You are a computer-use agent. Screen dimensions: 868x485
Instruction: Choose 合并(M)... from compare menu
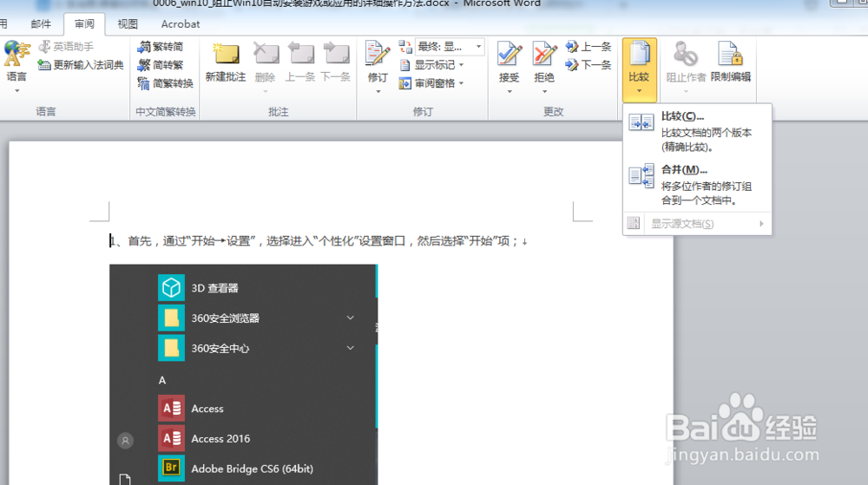[697, 185]
